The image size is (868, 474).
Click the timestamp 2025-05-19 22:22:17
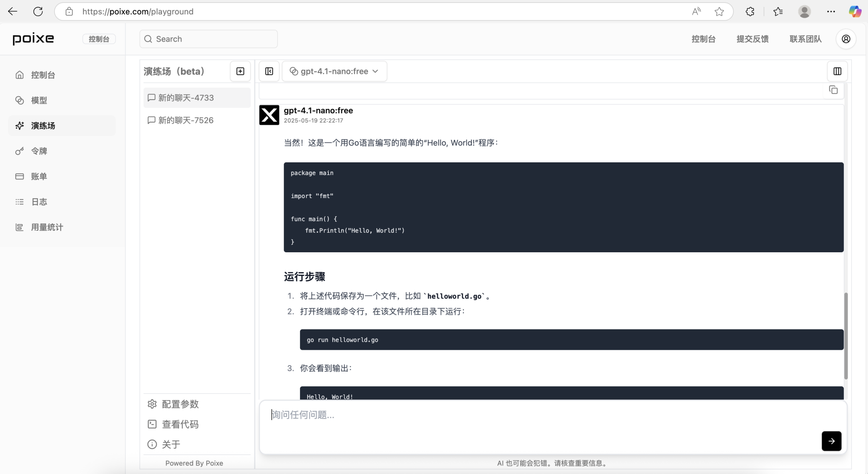point(314,120)
